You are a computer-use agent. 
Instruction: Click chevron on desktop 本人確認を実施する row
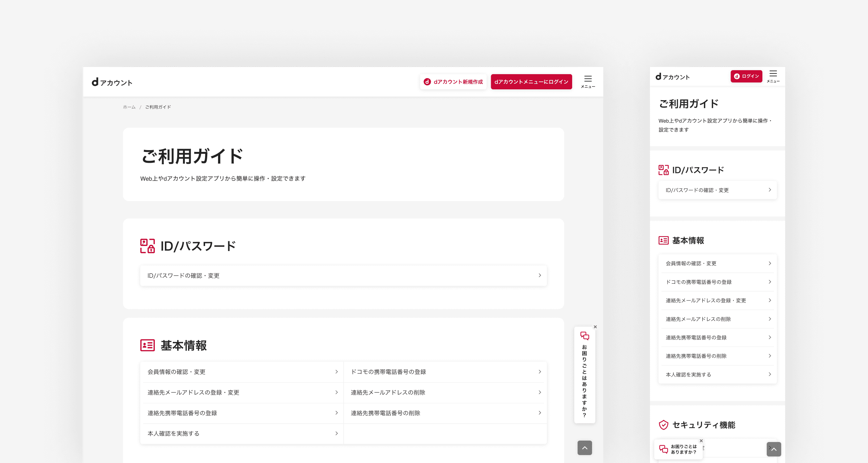(x=336, y=433)
